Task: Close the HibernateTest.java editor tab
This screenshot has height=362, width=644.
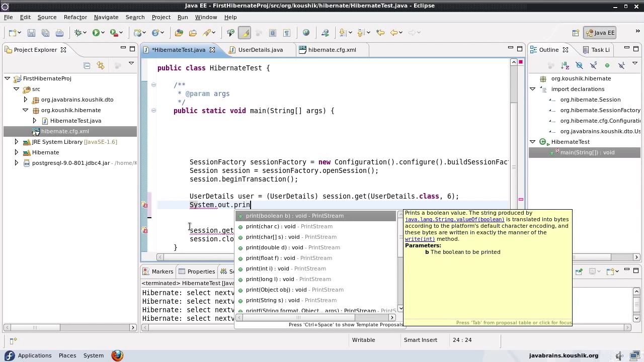Action: (x=212, y=50)
